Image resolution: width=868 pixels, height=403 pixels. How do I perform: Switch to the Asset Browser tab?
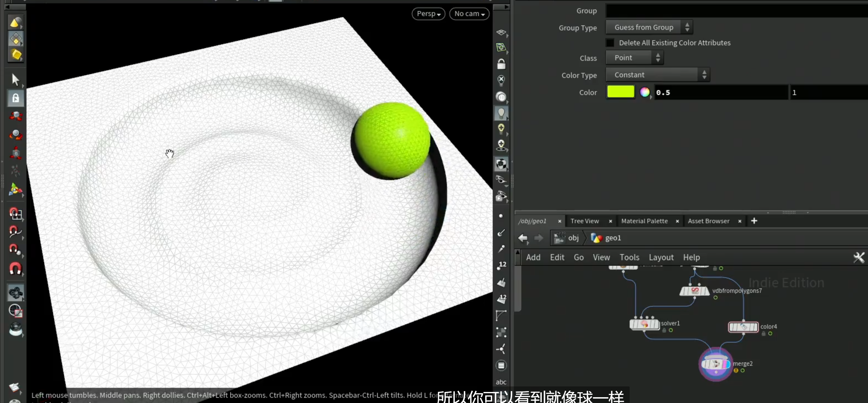pos(708,221)
